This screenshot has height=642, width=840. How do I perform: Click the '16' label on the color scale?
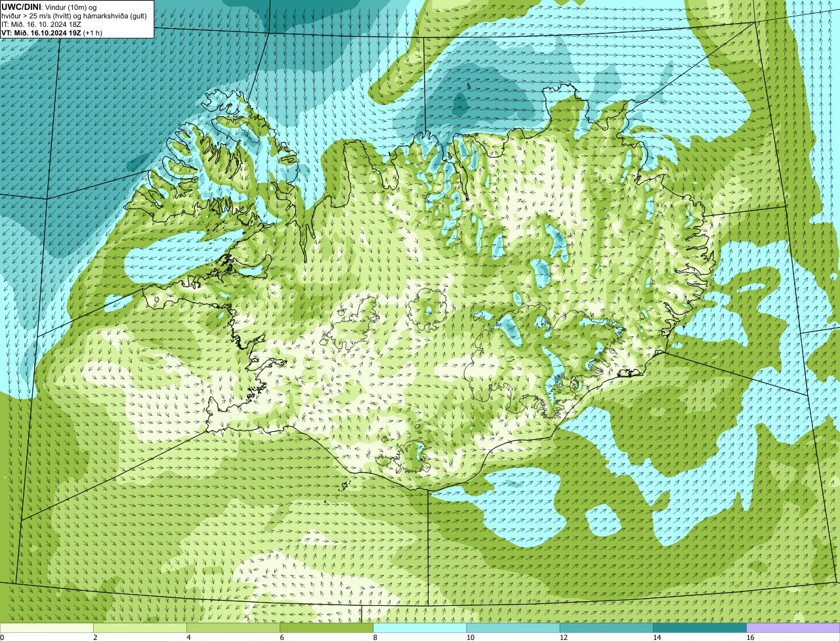(x=750, y=637)
